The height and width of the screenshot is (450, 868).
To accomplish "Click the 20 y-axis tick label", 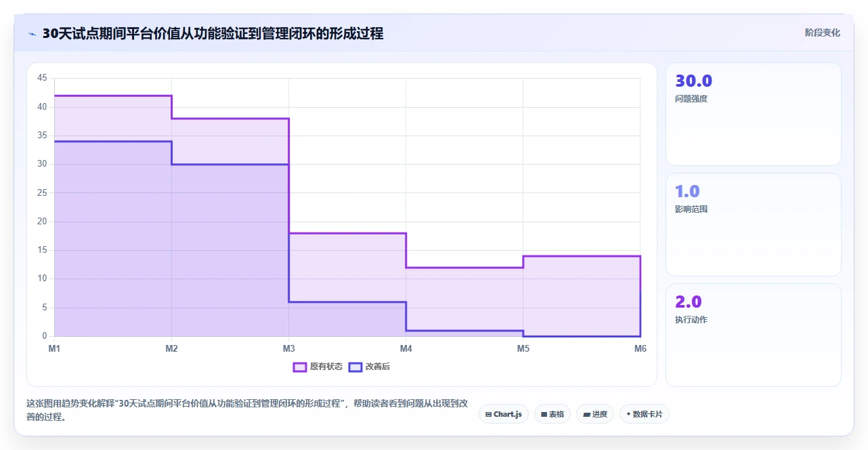I will point(42,222).
